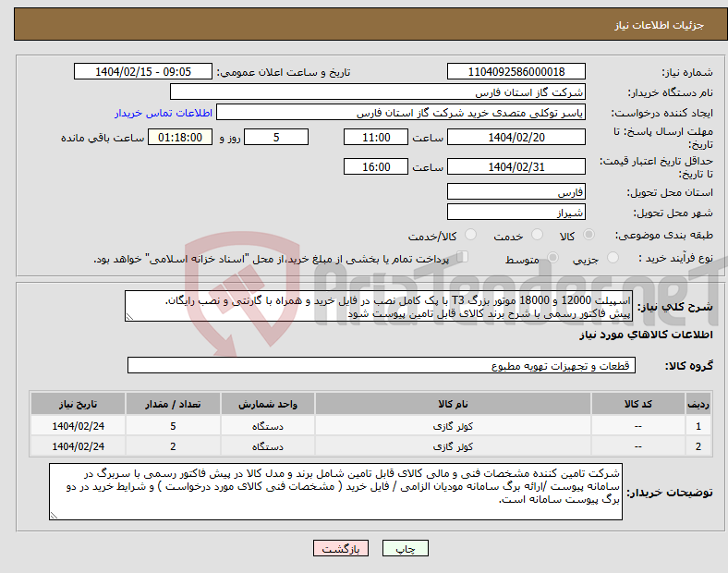Screen dimensions: 728x573
Task: Click the delivery province field فارس
Action: tap(516, 191)
